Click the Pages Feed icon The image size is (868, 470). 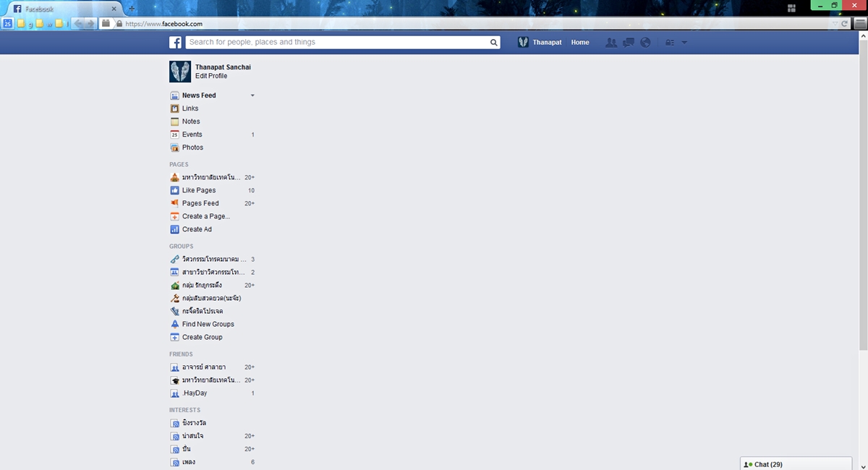tap(174, 203)
